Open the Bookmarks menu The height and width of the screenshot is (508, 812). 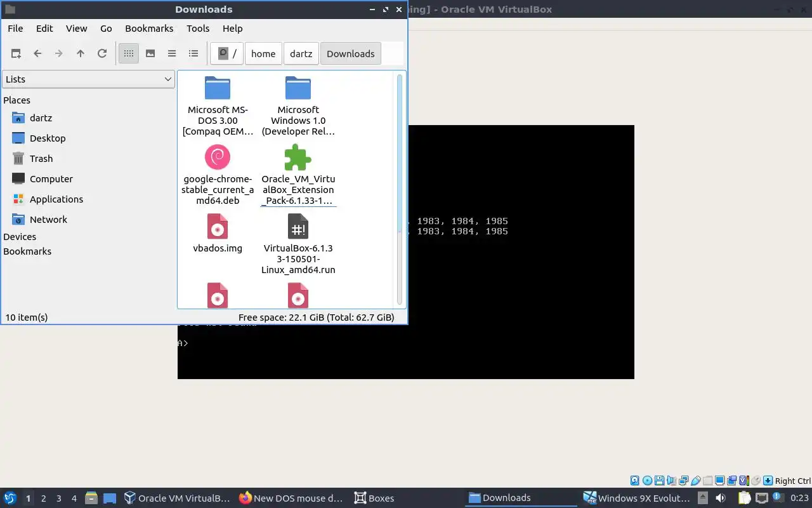[x=149, y=29]
